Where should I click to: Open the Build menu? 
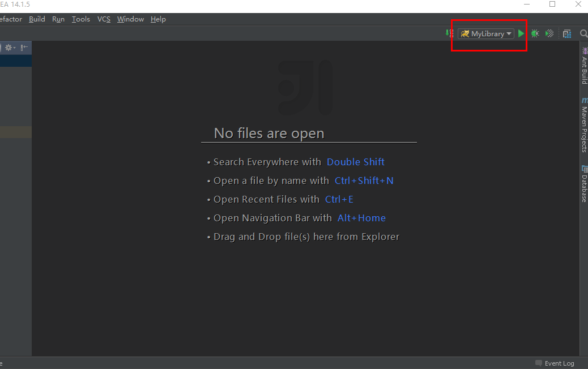pyautogui.click(x=37, y=19)
